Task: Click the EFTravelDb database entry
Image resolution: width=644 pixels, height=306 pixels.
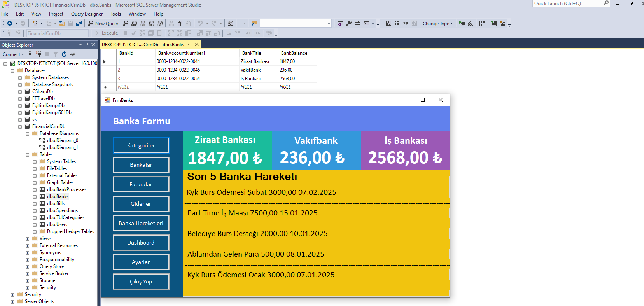Action: click(44, 98)
